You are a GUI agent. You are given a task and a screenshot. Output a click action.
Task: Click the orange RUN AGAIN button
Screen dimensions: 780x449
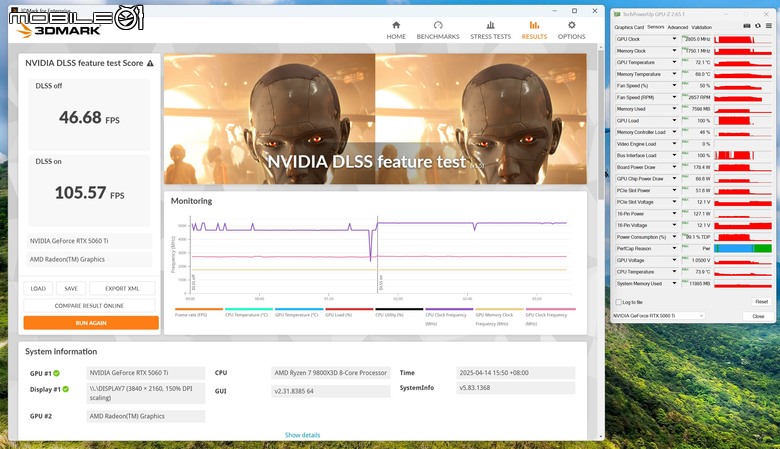[x=91, y=323]
